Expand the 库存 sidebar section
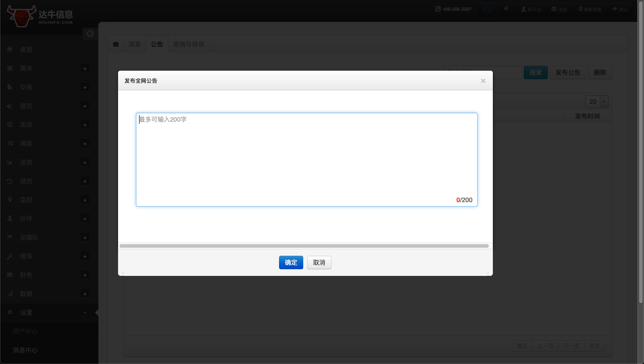 (x=85, y=125)
